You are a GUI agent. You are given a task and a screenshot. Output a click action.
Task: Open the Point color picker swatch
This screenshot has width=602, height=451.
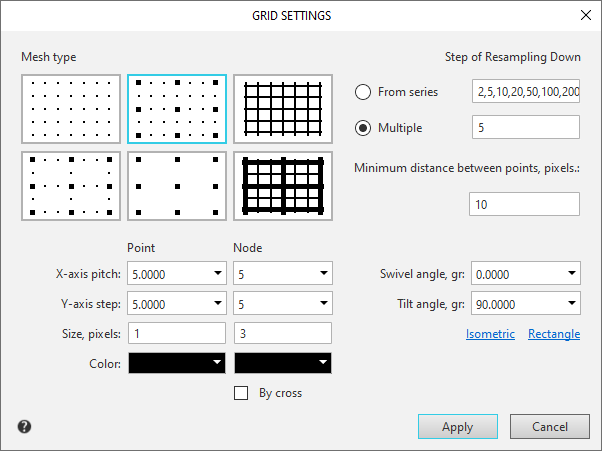[x=176, y=363]
